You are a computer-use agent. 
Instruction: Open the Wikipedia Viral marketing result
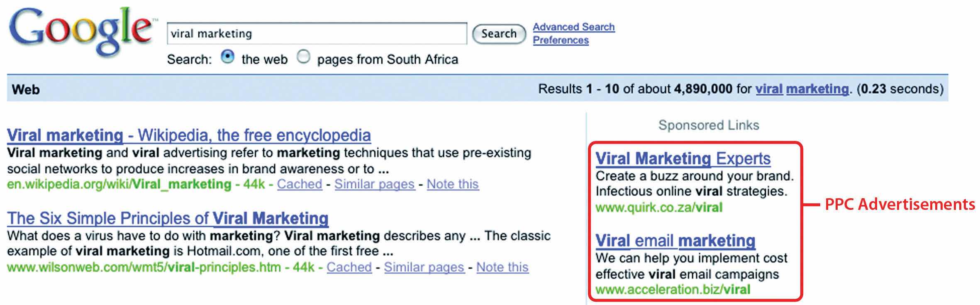pos(189,135)
